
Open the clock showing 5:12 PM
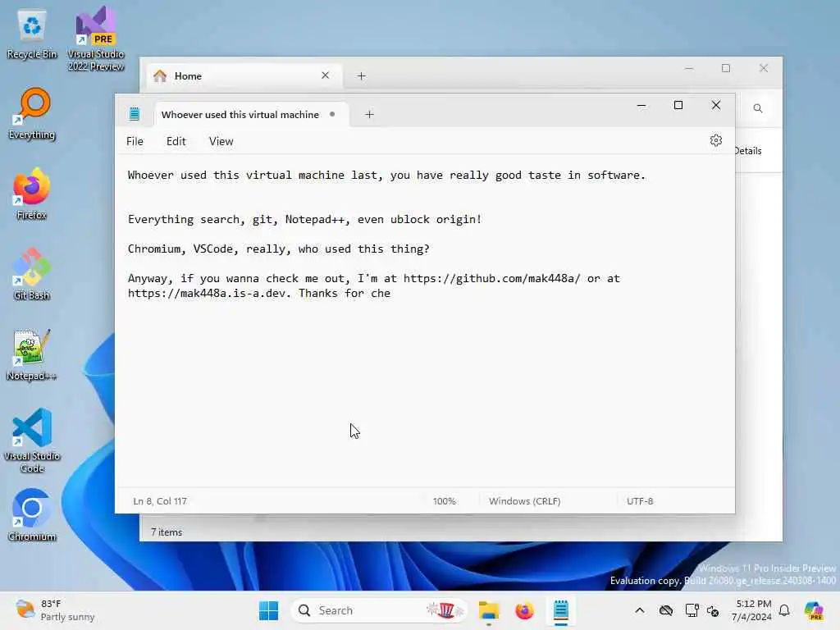[x=753, y=610]
